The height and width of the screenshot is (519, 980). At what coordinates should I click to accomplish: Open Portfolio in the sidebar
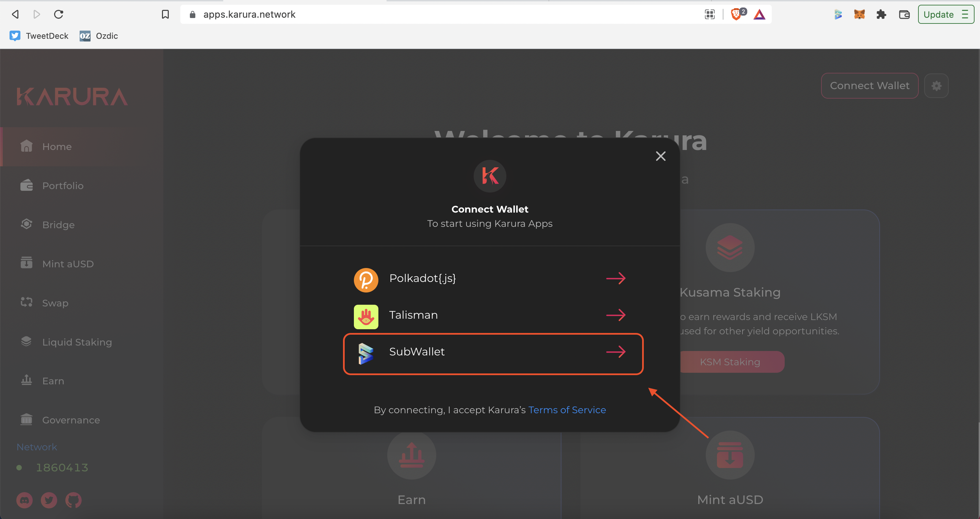coord(82,186)
